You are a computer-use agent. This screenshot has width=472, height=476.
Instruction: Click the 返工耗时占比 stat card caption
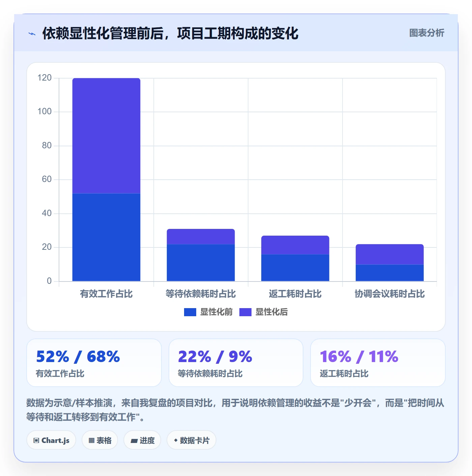344,374
